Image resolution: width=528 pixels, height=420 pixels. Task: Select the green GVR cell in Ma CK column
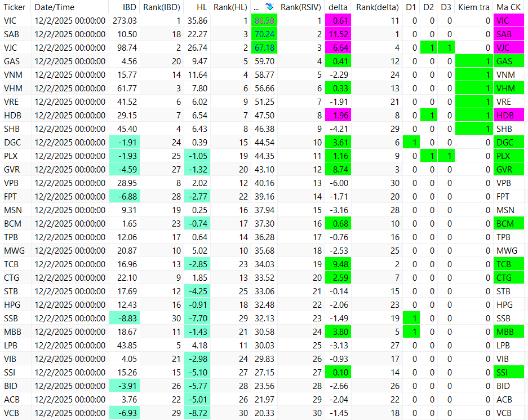(509, 170)
